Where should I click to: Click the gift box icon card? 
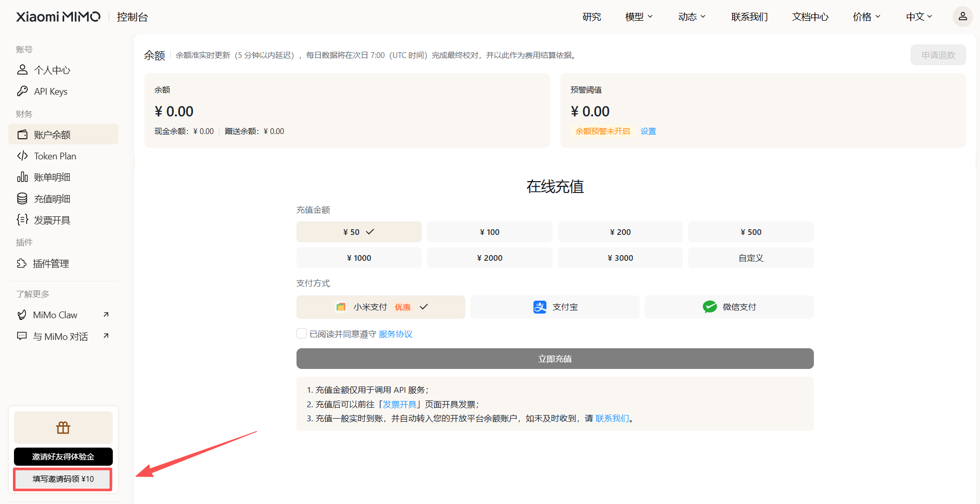[63, 427]
